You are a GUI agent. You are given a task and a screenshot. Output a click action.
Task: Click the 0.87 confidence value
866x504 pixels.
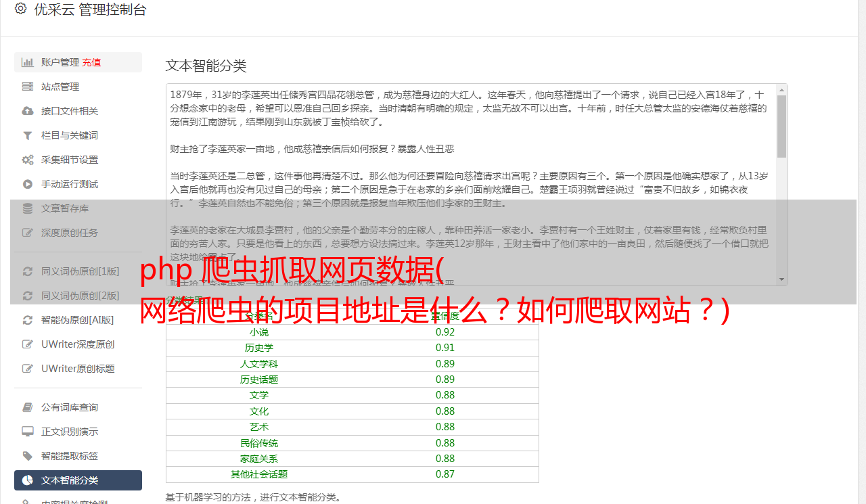[445, 474]
